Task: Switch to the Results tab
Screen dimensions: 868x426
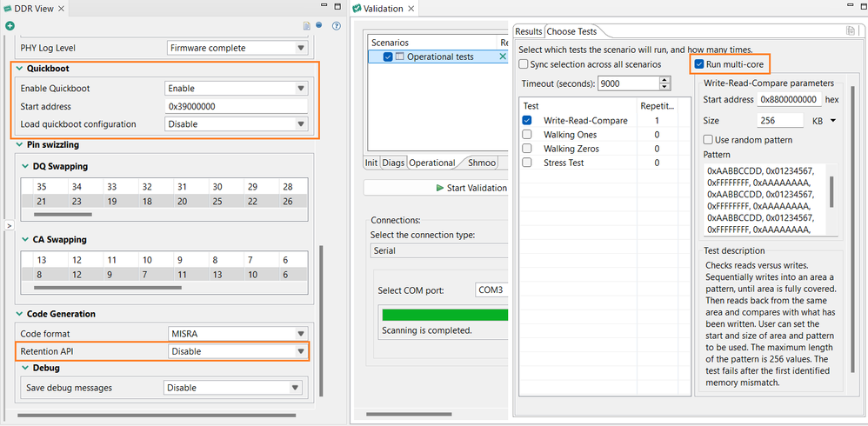Action: click(x=528, y=31)
